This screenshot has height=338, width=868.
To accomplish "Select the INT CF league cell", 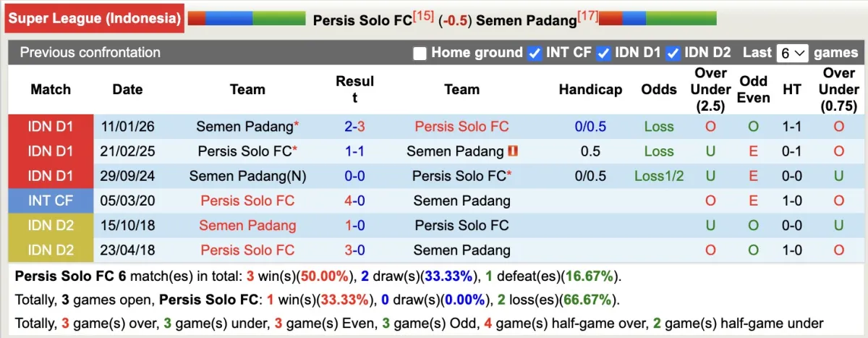I will [51, 200].
